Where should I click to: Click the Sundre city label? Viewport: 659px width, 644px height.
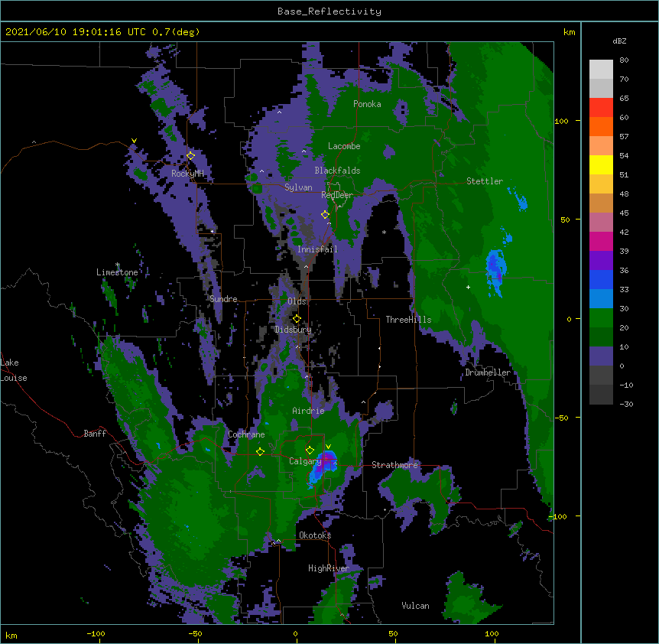pyautogui.click(x=223, y=299)
